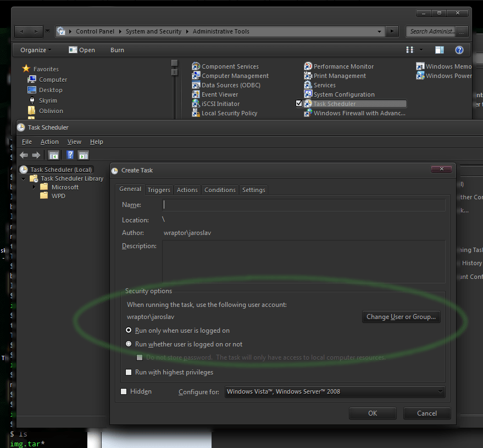Open the view options dropdown arrow
This screenshot has width=483, height=448.
421,49
